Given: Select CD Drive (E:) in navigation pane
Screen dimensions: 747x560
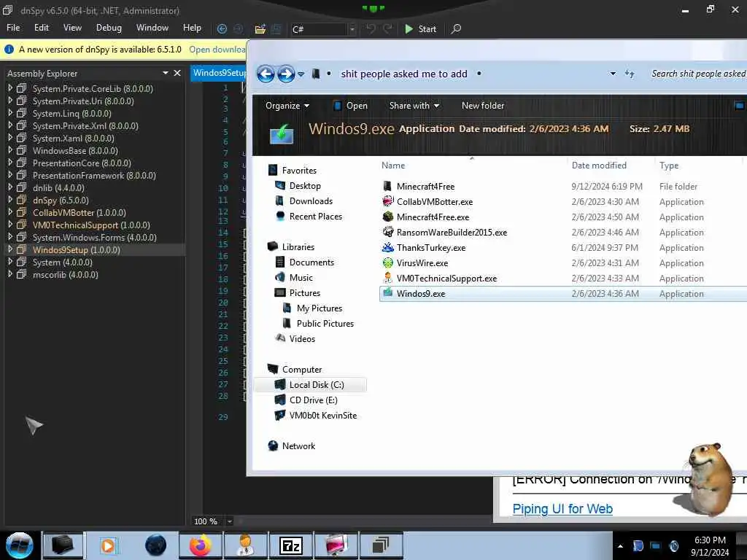Looking at the screenshot, I should [313, 400].
